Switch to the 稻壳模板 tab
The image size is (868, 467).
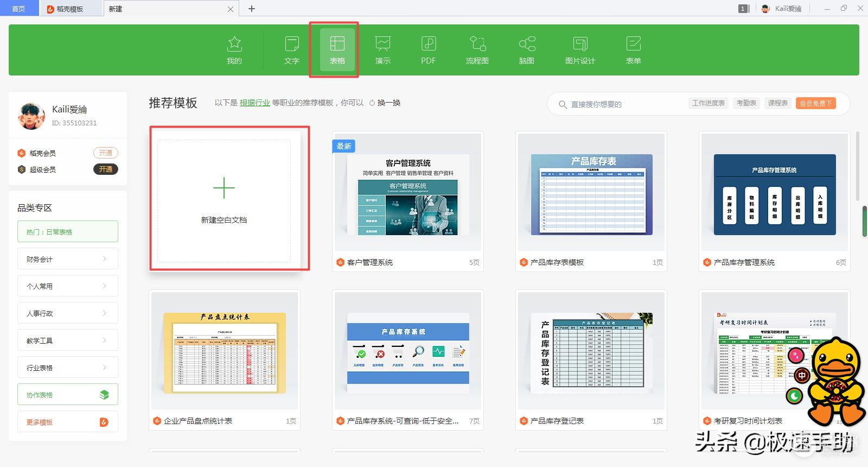(x=70, y=9)
